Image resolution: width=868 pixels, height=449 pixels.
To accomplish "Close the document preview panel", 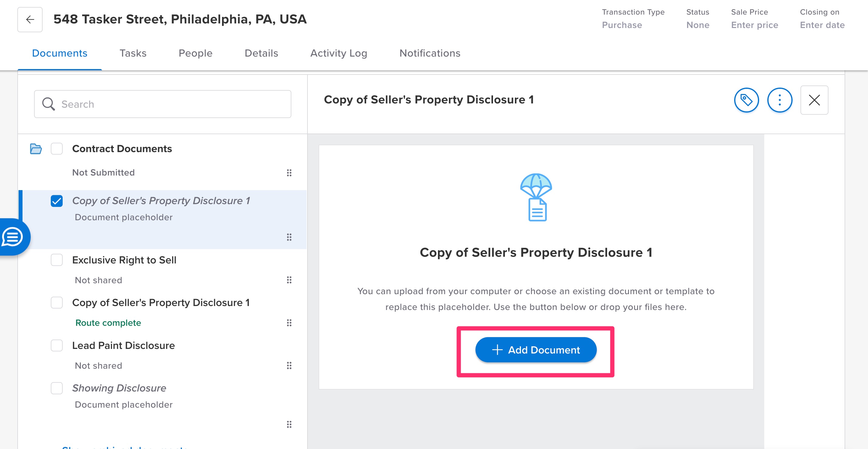I will pyautogui.click(x=814, y=100).
